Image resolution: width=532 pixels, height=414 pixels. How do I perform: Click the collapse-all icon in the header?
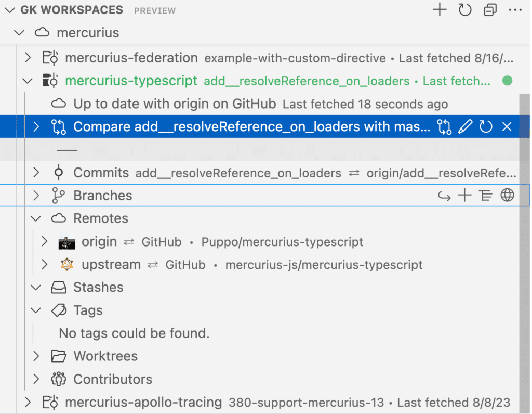click(489, 9)
